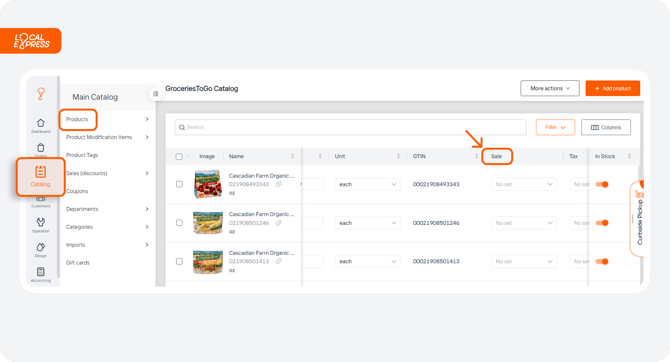
Task: Collapse the Main Catalog panel icon
Action: (x=156, y=94)
